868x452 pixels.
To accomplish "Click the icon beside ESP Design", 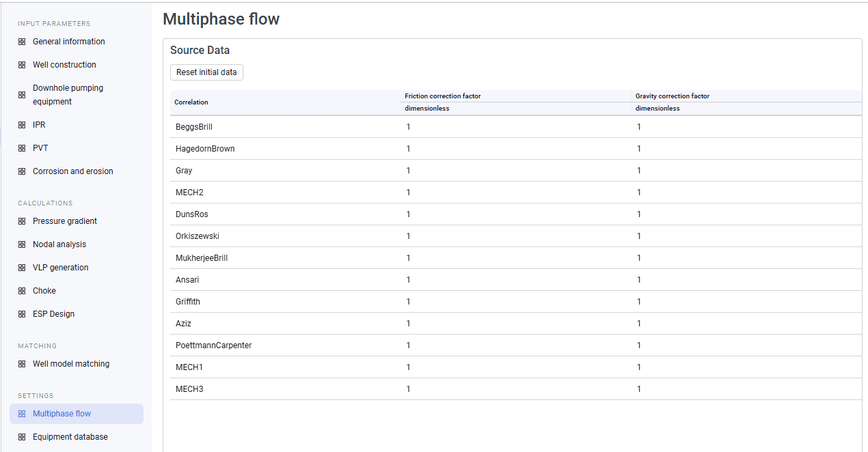I will pyautogui.click(x=22, y=314).
